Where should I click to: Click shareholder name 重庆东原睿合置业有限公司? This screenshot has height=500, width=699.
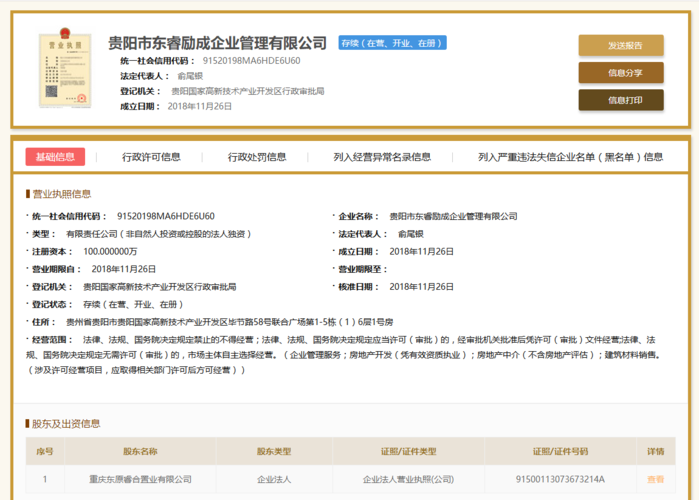(140, 480)
